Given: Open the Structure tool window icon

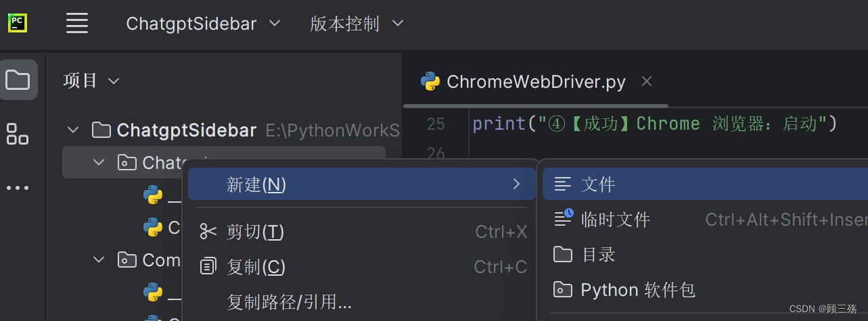Looking at the screenshot, I should (18, 134).
